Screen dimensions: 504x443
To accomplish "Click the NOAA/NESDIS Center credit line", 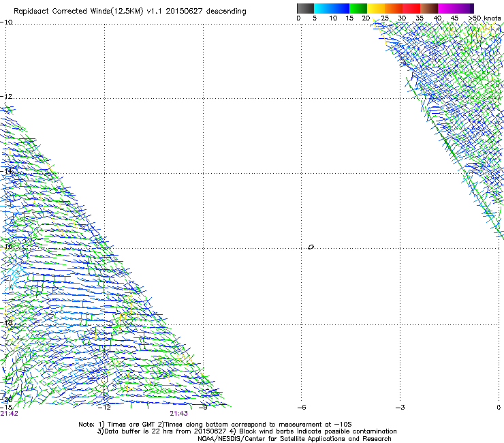I will coord(294,439).
